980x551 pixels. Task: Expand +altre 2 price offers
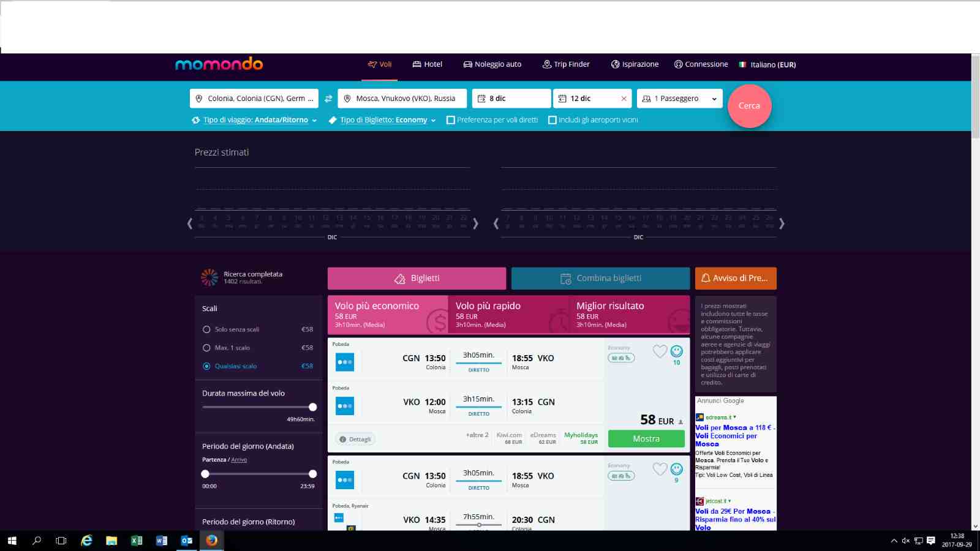pyautogui.click(x=477, y=435)
